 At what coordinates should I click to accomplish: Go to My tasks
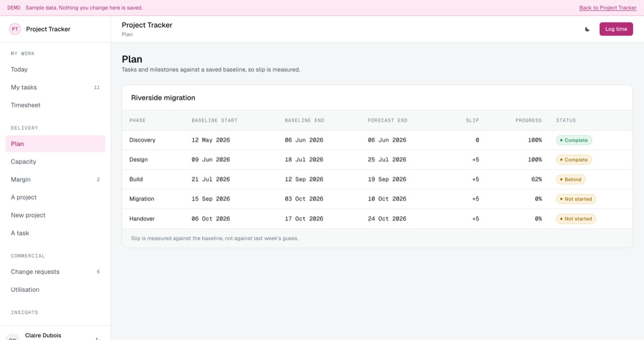coord(55,87)
